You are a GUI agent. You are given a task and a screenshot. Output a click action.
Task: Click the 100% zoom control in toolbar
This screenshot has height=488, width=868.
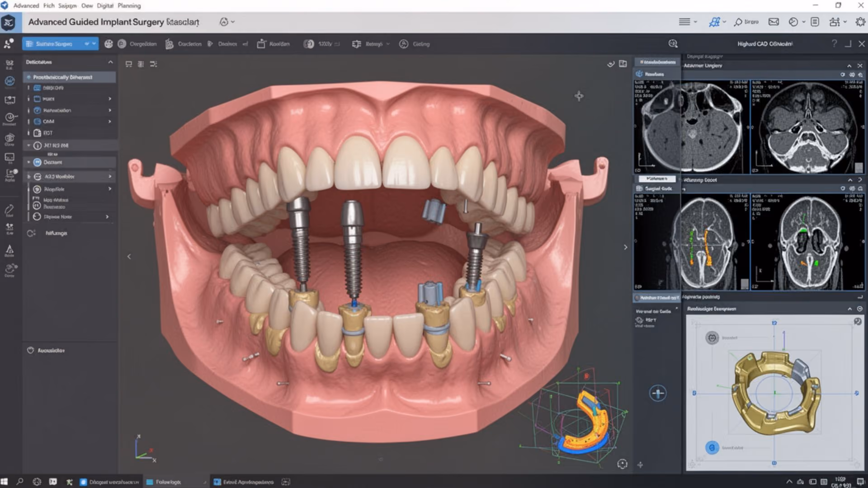tap(321, 44)
